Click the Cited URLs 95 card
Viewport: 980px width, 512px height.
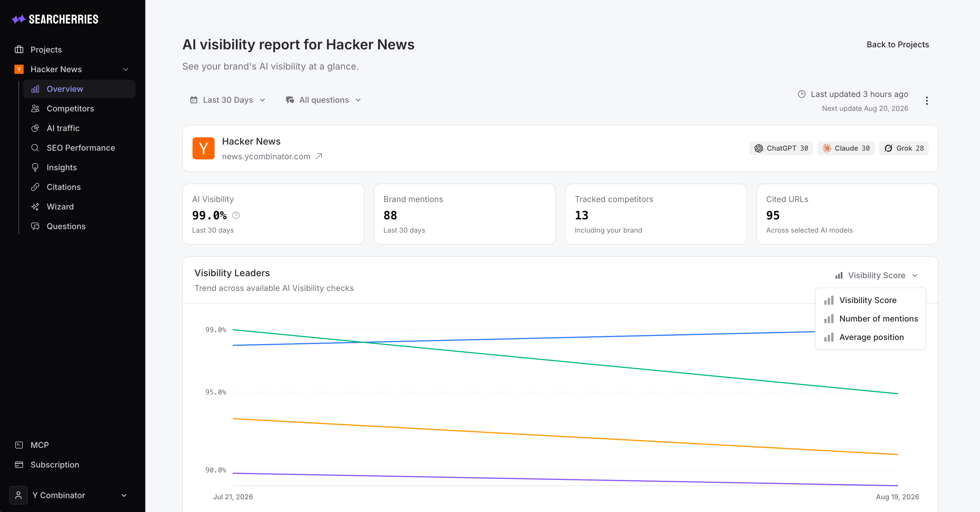[847, 214]
